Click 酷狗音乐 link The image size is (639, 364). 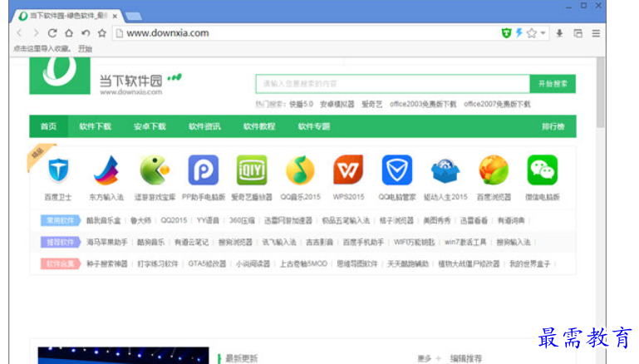click(x=150, y=242)
